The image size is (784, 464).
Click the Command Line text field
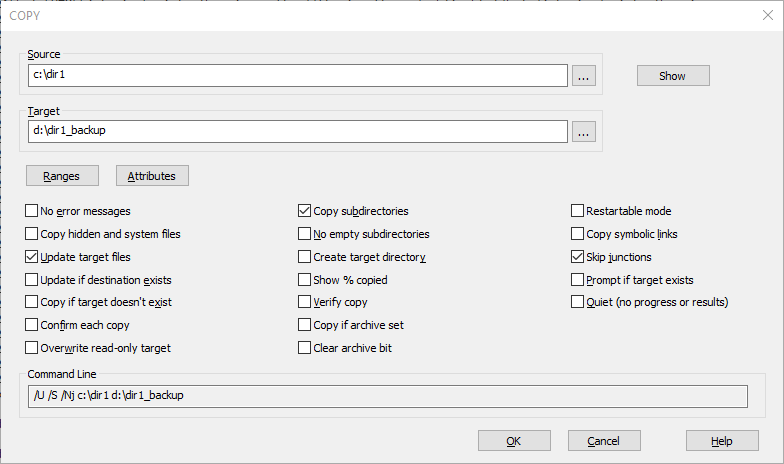[x=388, y=396]
